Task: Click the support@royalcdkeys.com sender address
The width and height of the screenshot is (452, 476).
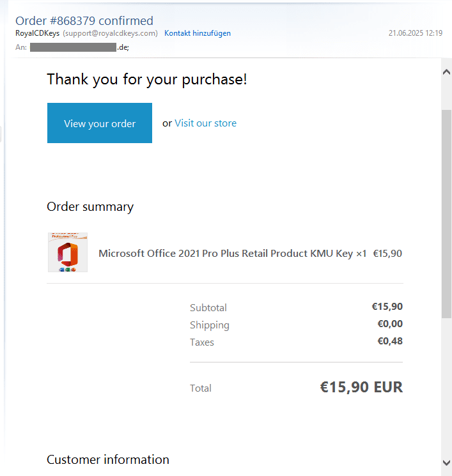Action: click(110, 33)
